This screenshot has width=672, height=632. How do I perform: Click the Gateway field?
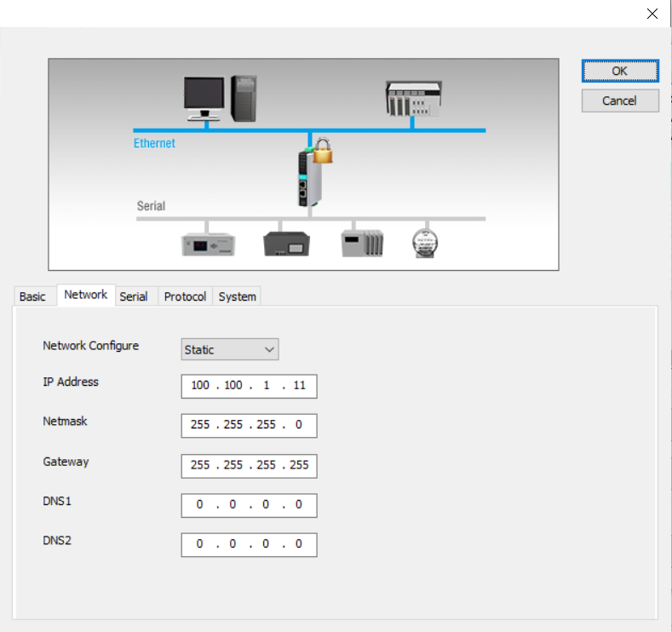tap(249, 466)
